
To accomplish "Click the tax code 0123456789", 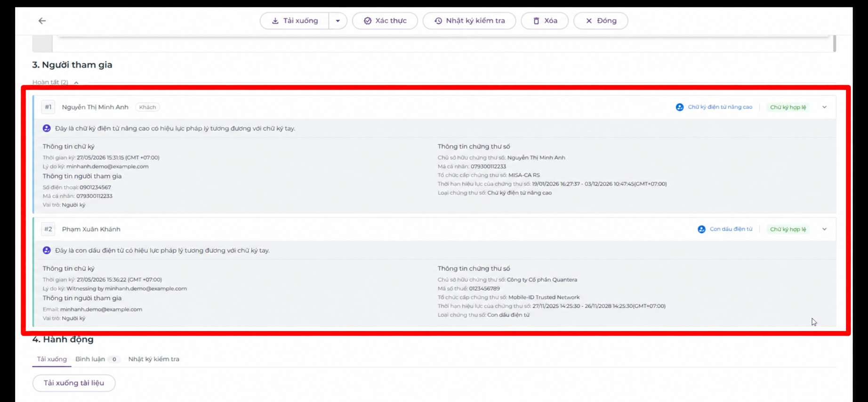I will (x=484, y=288).
